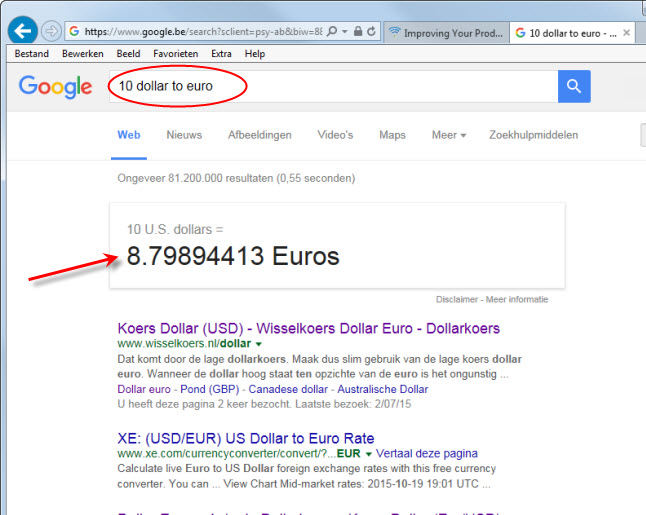Click the Google logo
646x515 pixels.
pos(55,87)
